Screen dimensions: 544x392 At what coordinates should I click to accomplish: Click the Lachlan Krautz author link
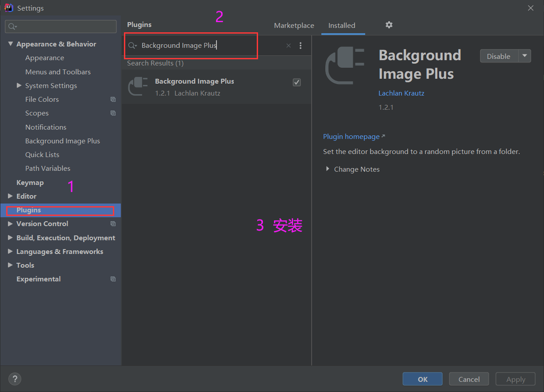click(x=401, y=93)
